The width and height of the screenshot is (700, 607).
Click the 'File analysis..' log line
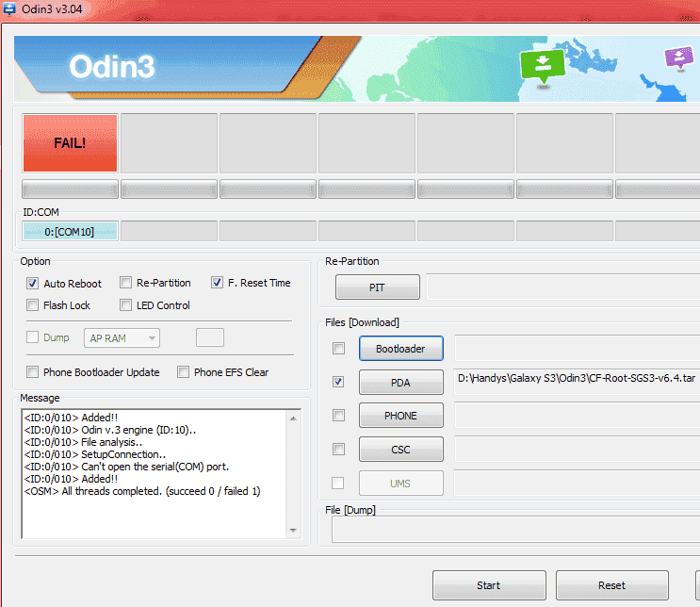(x=83, y=442)
